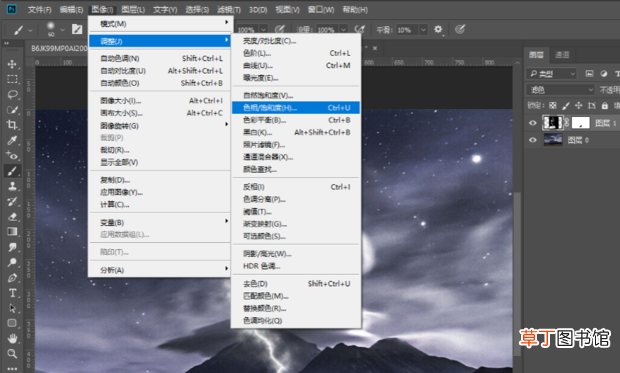Open the smoothing 10% dropdown arrow
The image size is (620, 373).
tap(423, 30)
